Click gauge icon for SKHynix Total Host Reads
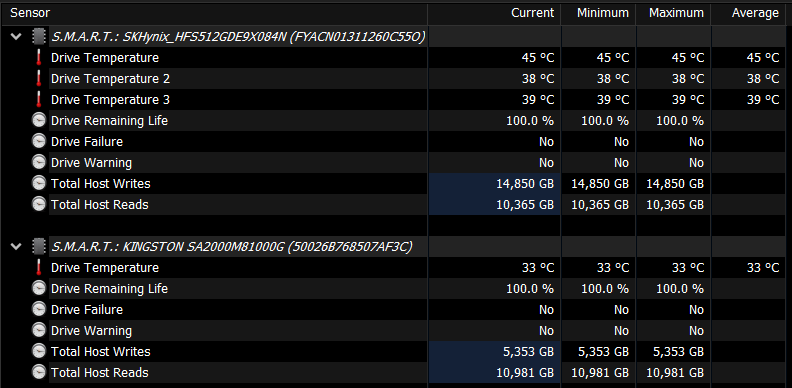792x388 pixels. [x=38, y=205]
